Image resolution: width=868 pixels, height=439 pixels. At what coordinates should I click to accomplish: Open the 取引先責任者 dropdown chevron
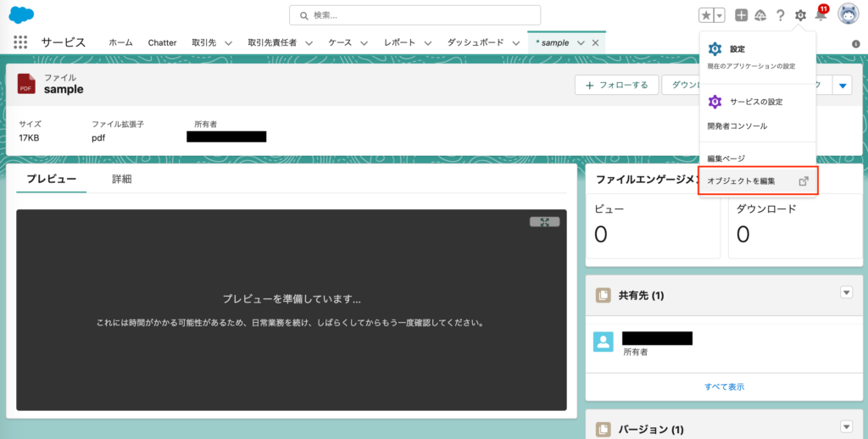point(309,42)
